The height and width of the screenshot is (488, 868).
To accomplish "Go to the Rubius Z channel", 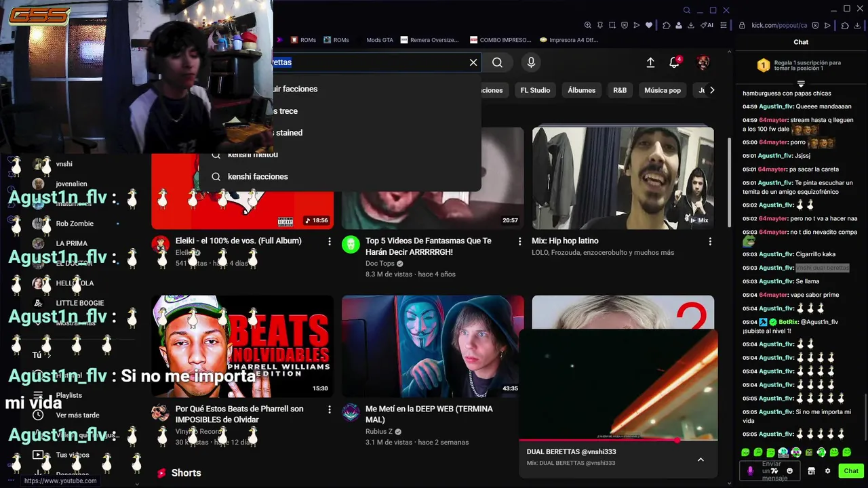I will (379, 432).
